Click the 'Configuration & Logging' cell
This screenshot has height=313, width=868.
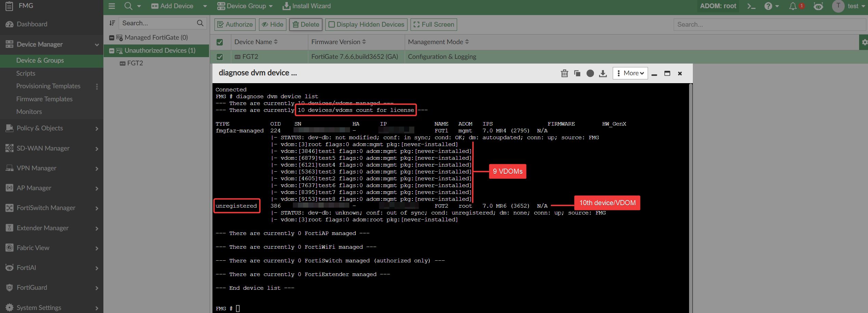[442, 57]
